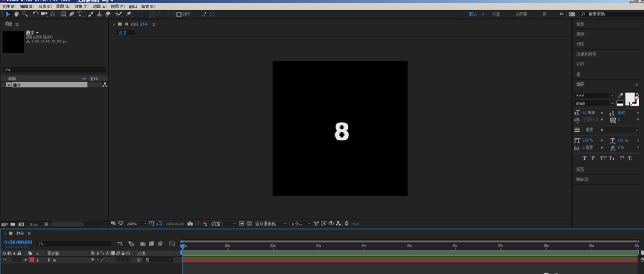Hide layer 8 with eye toggle
This screenshot has width=644, height=274.
(5, 260)
